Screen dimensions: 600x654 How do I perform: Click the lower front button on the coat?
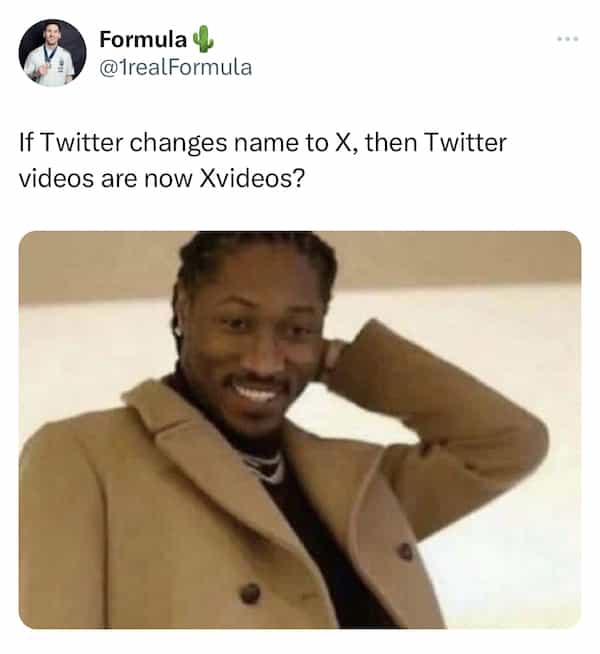(x=250, y=593)
